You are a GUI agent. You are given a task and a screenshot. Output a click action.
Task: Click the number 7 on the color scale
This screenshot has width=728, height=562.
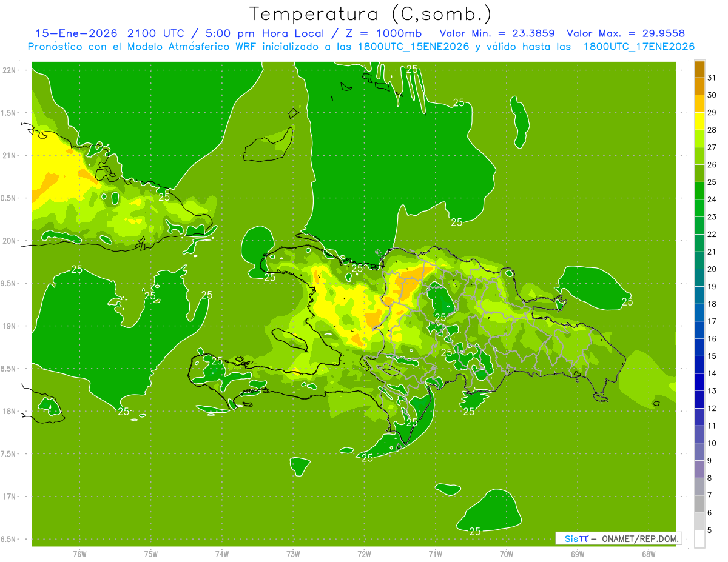pyautogui.click(x=710, y=495)
